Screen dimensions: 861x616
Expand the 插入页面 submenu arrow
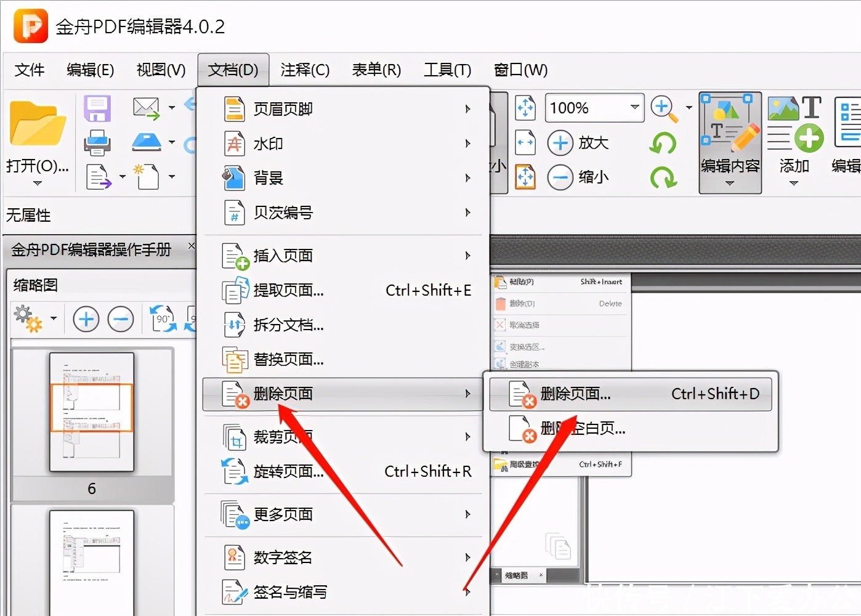[x=467, y=255]
